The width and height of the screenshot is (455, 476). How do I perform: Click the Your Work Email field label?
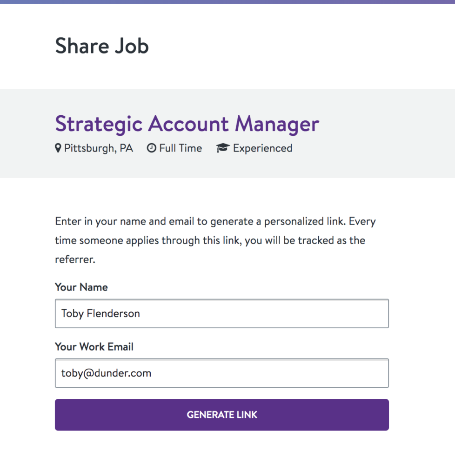point(94,347)
